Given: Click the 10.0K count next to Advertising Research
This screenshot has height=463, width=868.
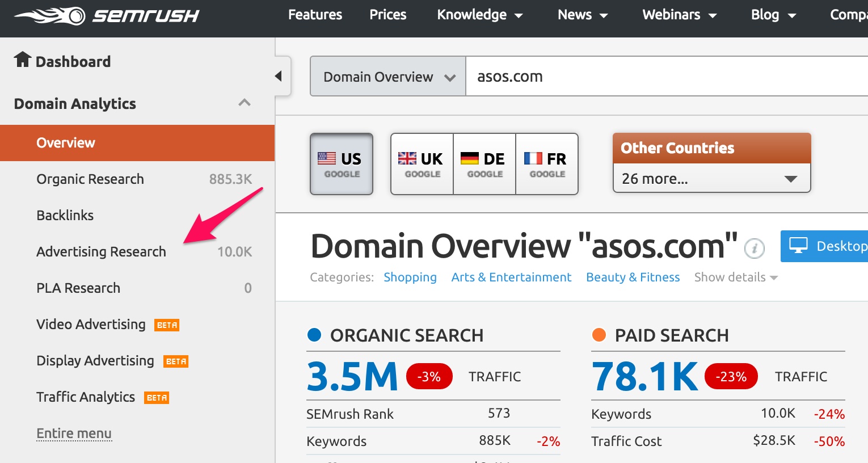Looking at the screenshot, I should click(234, 252).
